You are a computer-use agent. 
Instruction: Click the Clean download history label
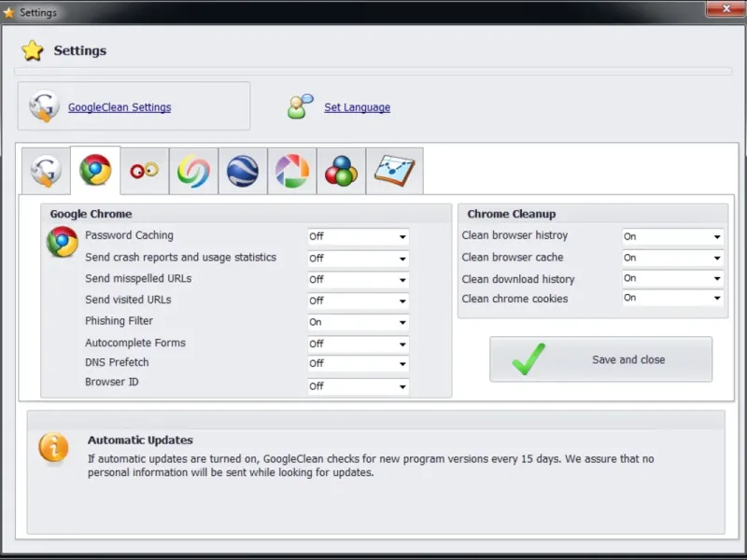tap(518, 279)
